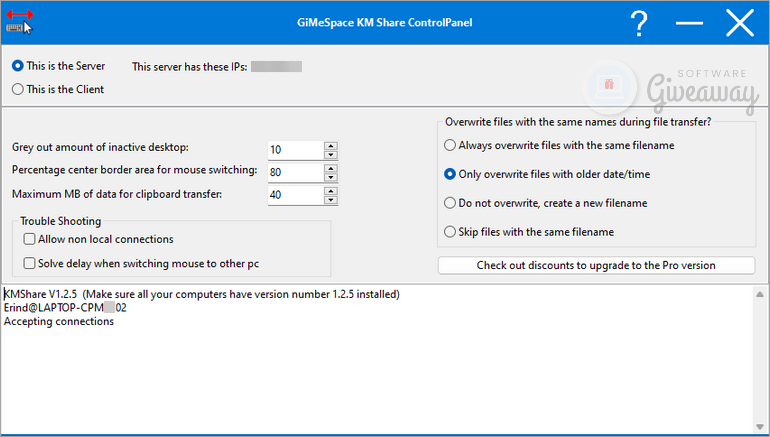The width and height of the screenshot is (770, 437).
Task: Choose 'Always overwrite files with the same filename'
Action: click(x=449, y=145)
